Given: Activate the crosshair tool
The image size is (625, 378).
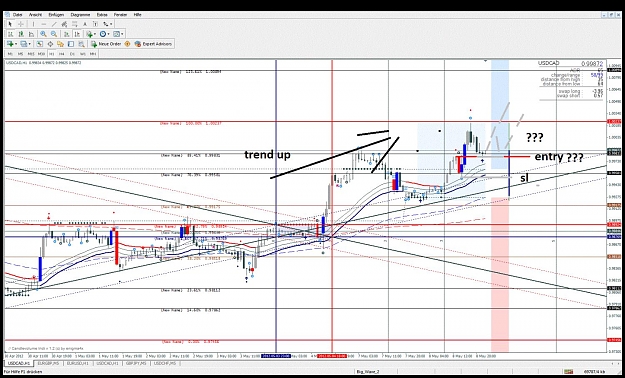Looking at the screenshot, I should (21, 24).
